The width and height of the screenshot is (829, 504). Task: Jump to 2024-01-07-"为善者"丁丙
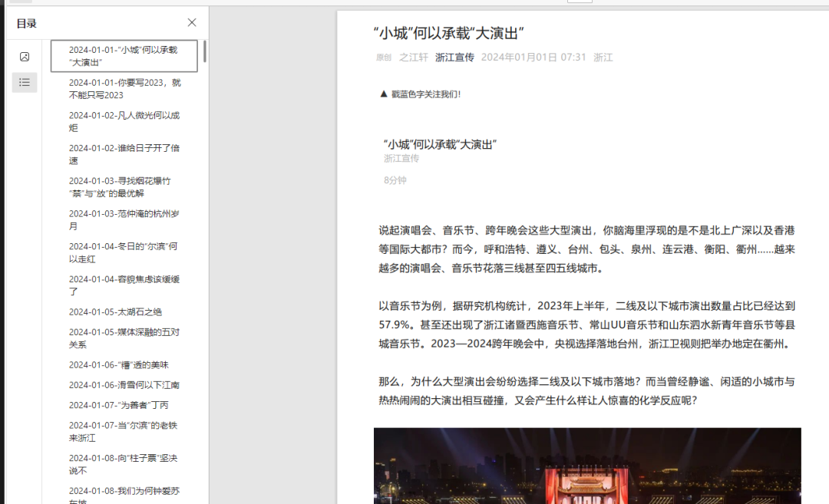pos(118,405)
